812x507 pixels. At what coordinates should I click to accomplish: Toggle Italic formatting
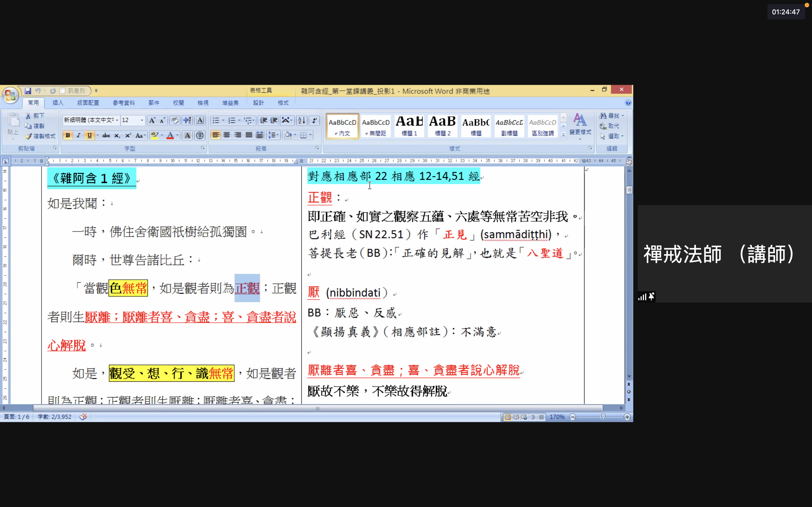click(78, 135)
